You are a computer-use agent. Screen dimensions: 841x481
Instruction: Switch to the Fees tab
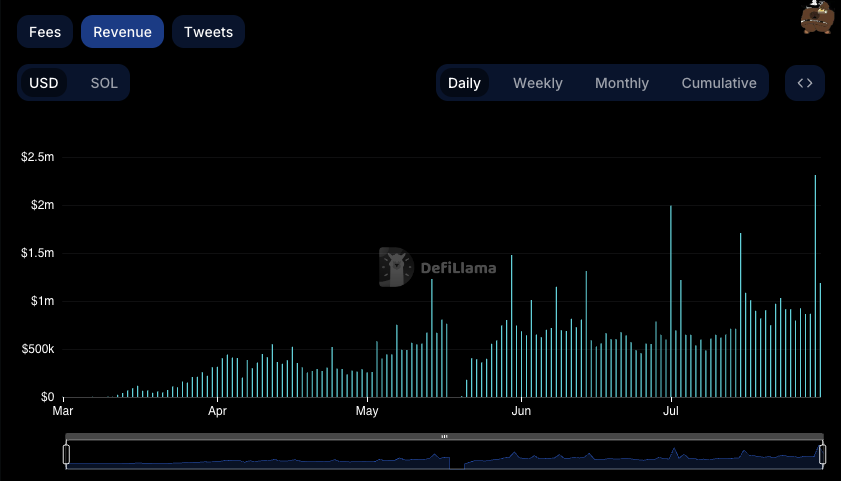click(x=45, y=32)
